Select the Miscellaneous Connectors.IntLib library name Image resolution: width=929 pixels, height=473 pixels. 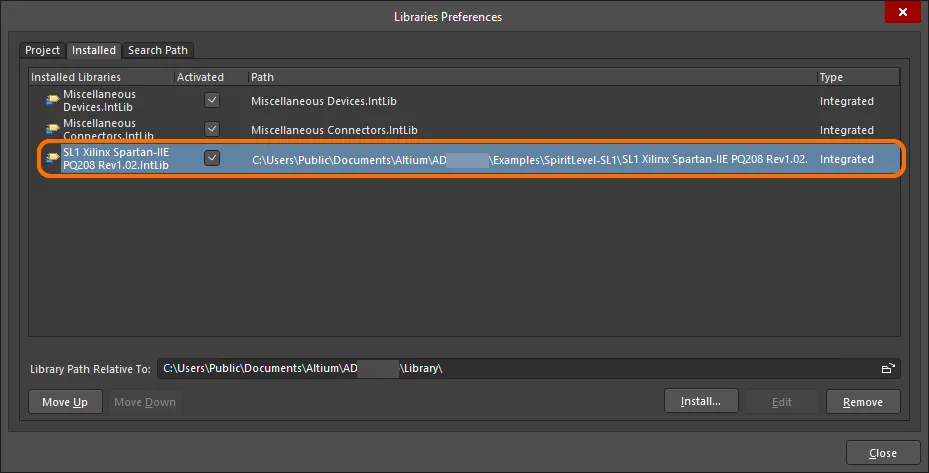coord(108,129)
